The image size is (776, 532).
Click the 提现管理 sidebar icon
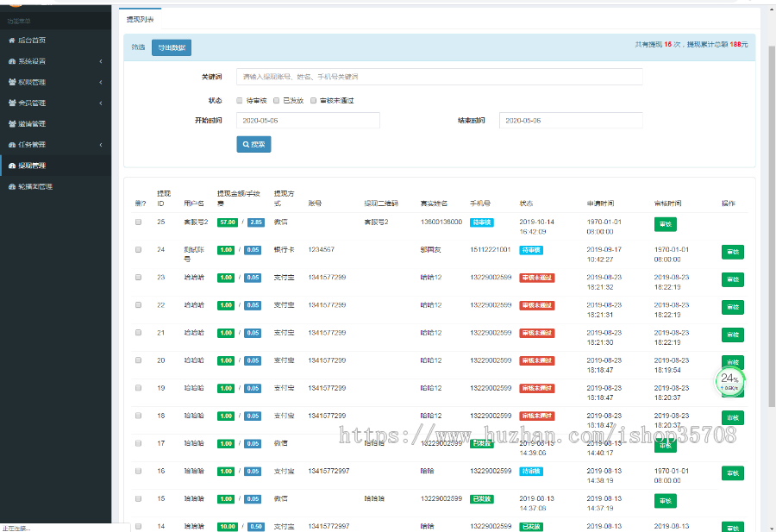click(x=11, y=166)
